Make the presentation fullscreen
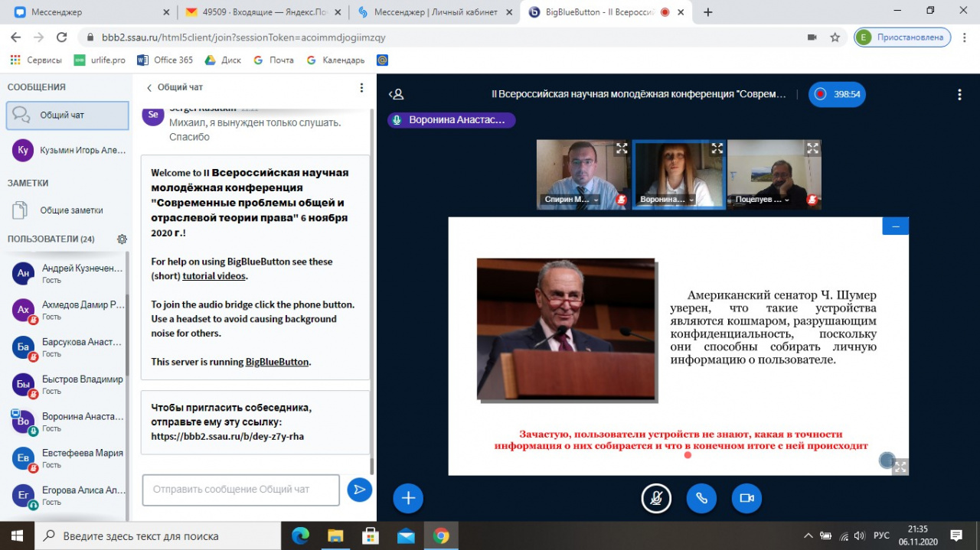 900,467
